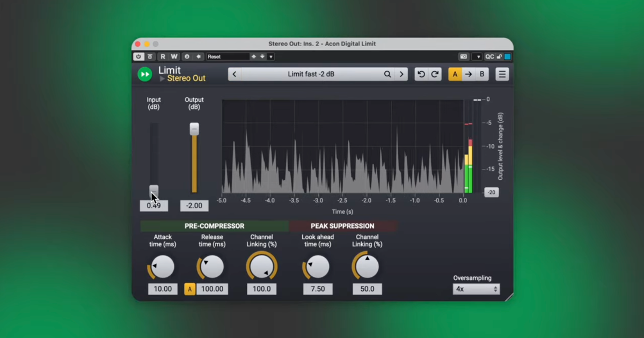Click the waveform history graph
This screenshot has height=338, width=644.
coord(342,146)
